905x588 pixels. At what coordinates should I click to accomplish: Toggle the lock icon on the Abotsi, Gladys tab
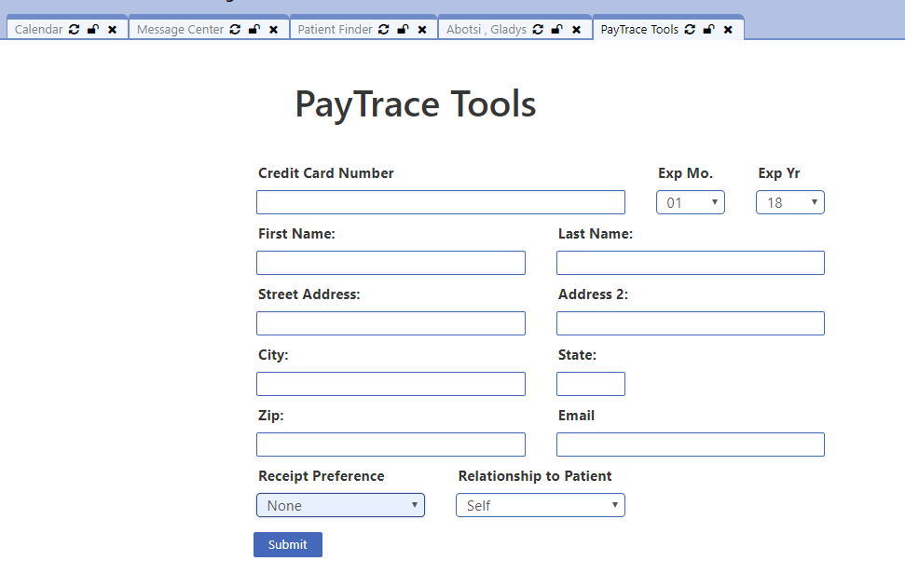pos(557,30)
